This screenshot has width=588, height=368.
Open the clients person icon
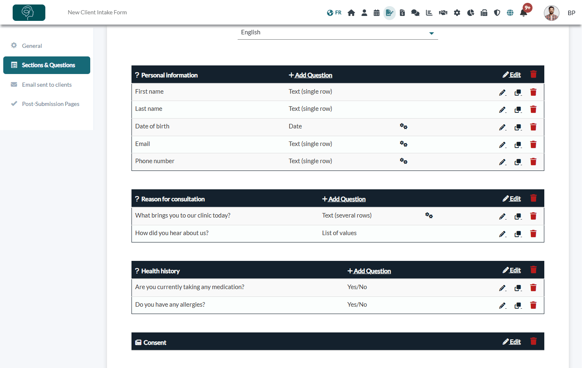click(x=364, y=13)
